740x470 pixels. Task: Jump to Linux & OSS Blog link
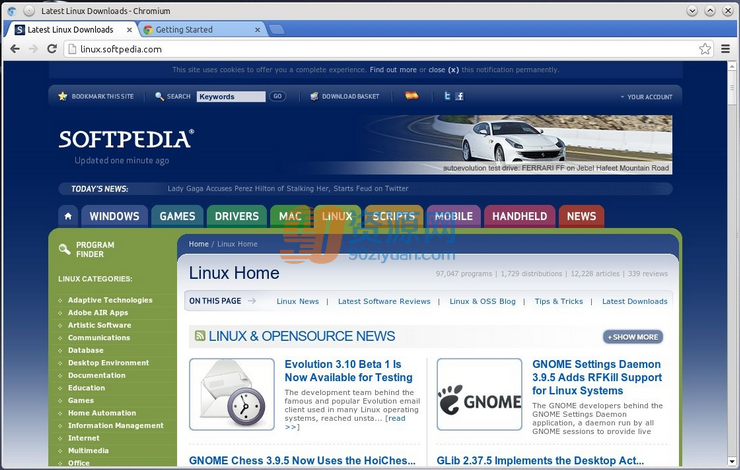(482, 301)
